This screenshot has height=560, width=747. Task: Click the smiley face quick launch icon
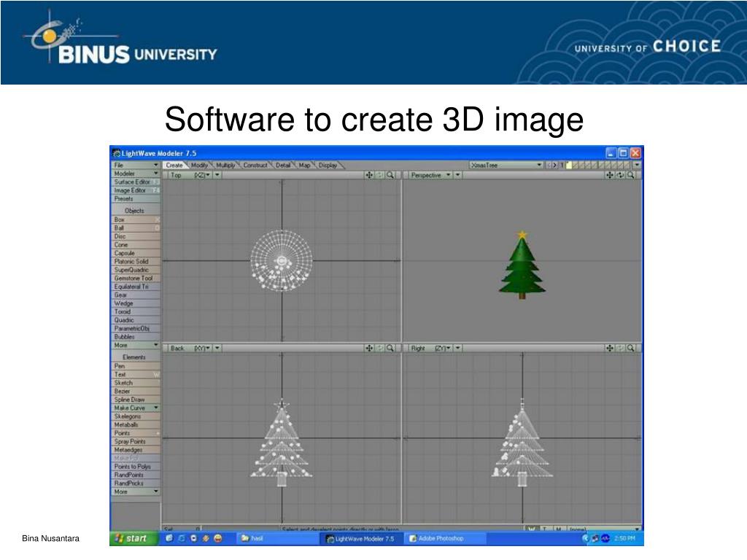[218, 538]
